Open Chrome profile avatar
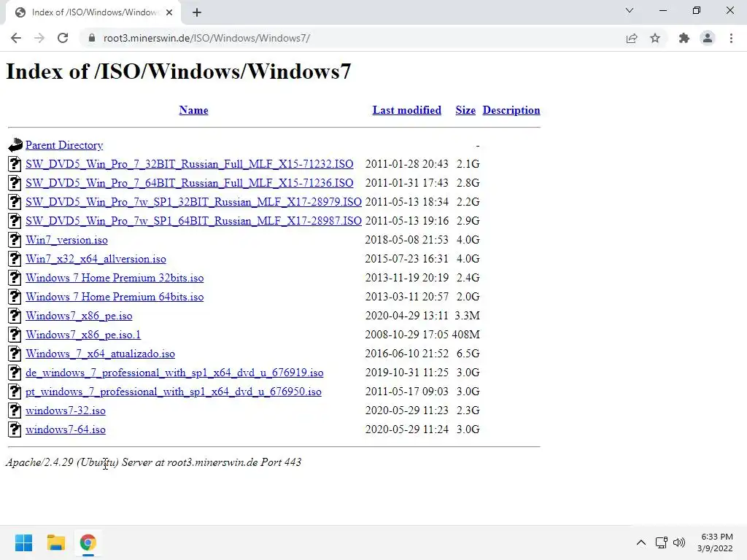 click(708, 38)
